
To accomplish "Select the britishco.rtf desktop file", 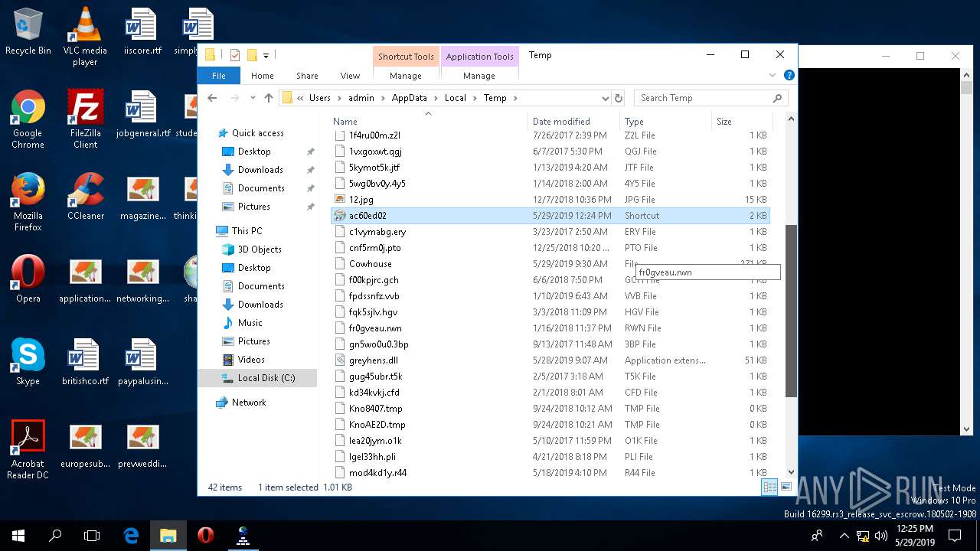I will [85, 362].
